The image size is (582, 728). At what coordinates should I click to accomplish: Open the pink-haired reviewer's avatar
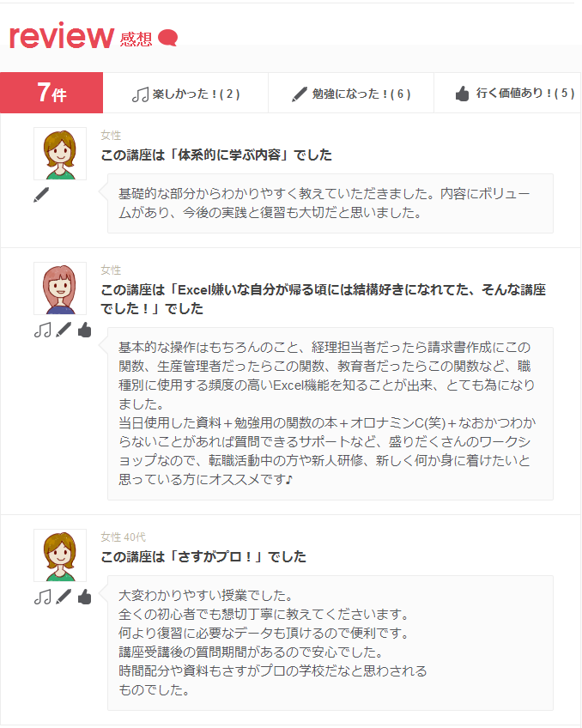[x=60, y=288]
